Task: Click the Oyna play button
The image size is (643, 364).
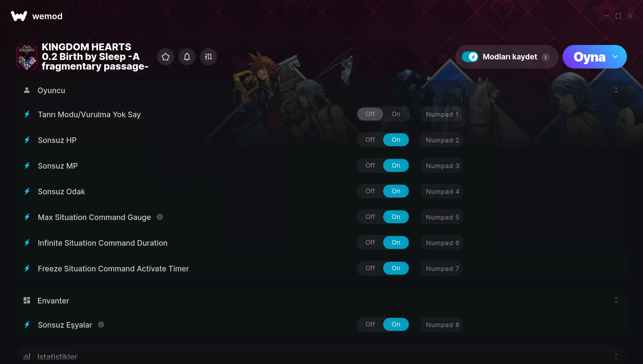Action: point(589,57)
